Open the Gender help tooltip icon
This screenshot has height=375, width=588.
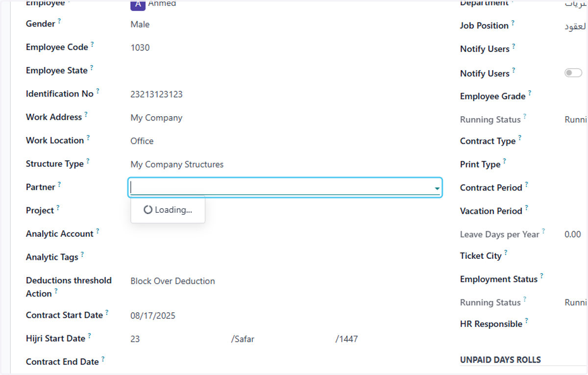click(x=60, y=21)
